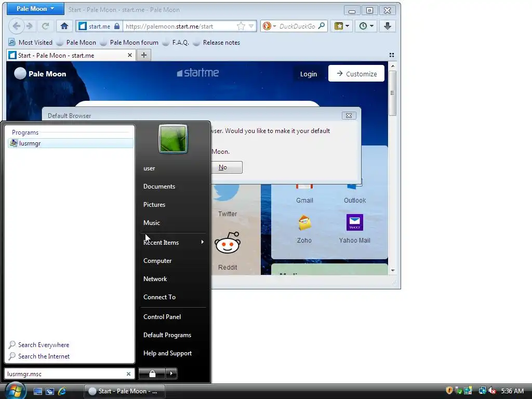Screen dimensions: 532x399
Task: Click the padlock site identity icon
Action: 117,26
